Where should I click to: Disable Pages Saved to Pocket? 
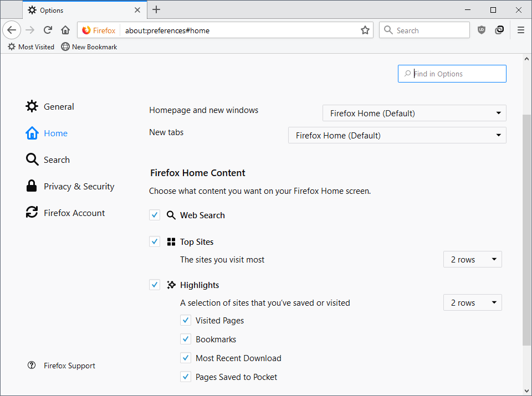tap(185, 377)
